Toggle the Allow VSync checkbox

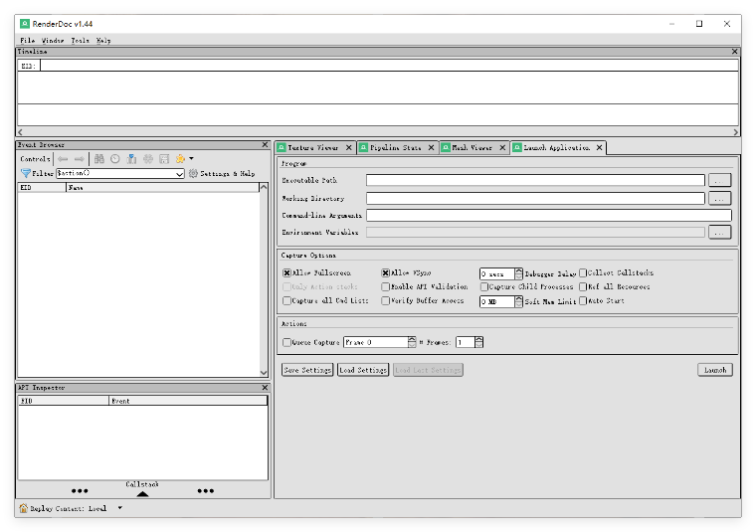[385, 272]
